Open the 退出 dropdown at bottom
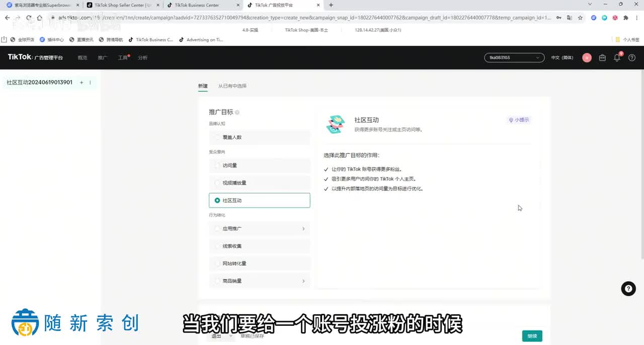Image resolution: width=644 pixels, height=345 pixels. 221,336
